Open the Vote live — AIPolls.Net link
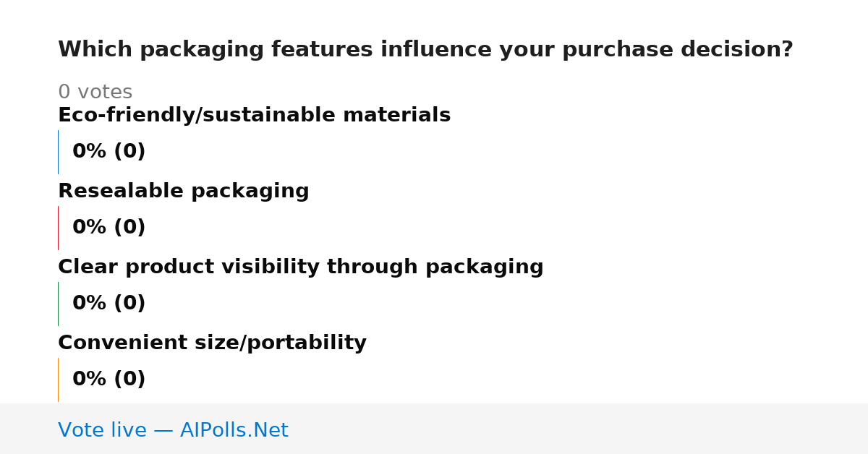The height and width of the screenshot is (454, 868). pos(173,430)
